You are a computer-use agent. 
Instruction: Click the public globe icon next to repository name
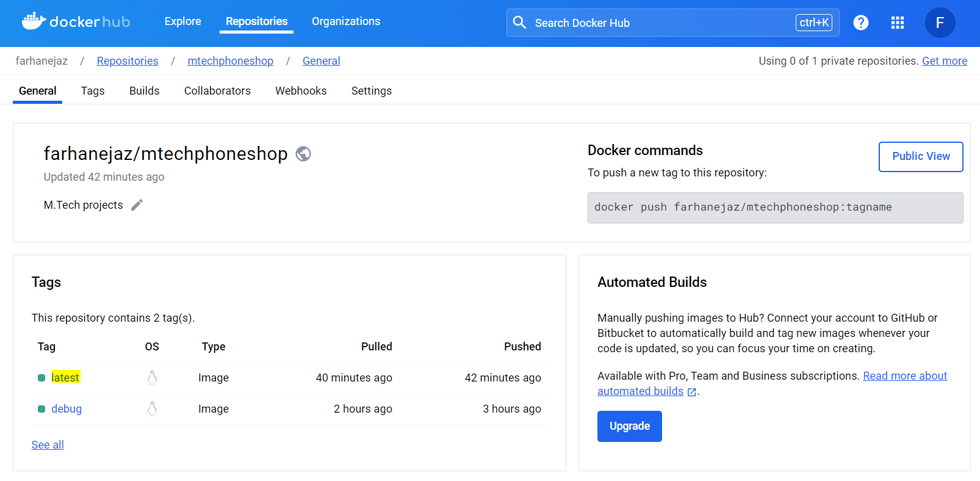click(303, 154)
